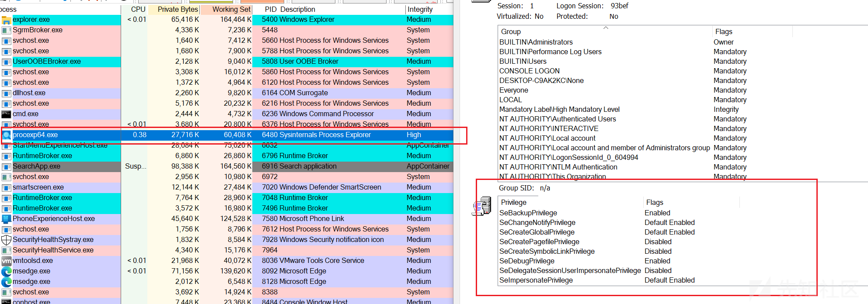Click the shield icon of SecurityHealthSystray.exe

[6, 240]
